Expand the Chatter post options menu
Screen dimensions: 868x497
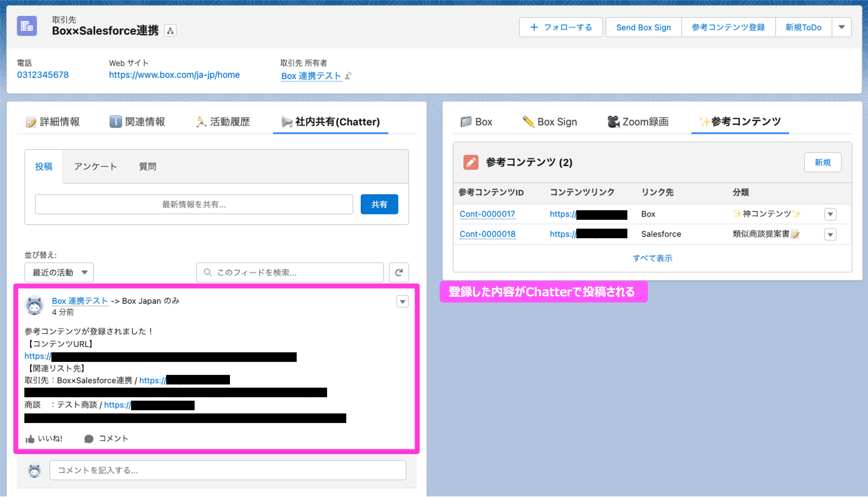pos(402,301)
